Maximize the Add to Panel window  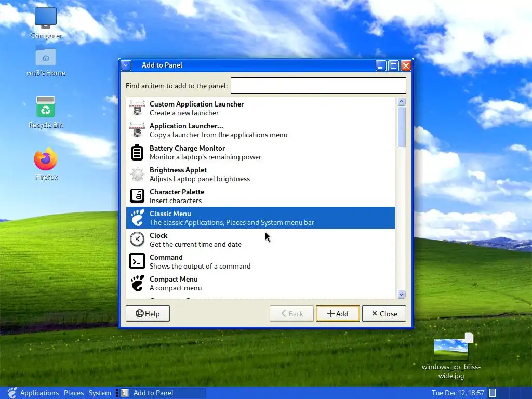coord(393,65)
